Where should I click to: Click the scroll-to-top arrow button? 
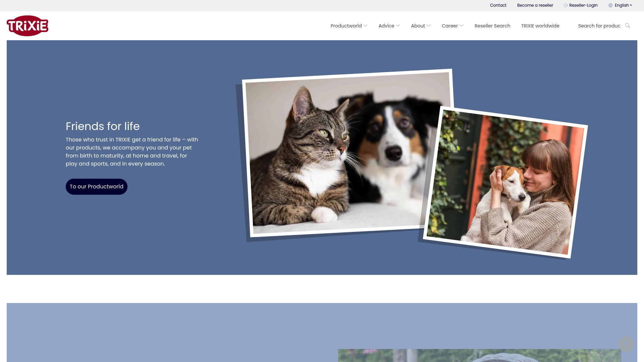point(626,344)
